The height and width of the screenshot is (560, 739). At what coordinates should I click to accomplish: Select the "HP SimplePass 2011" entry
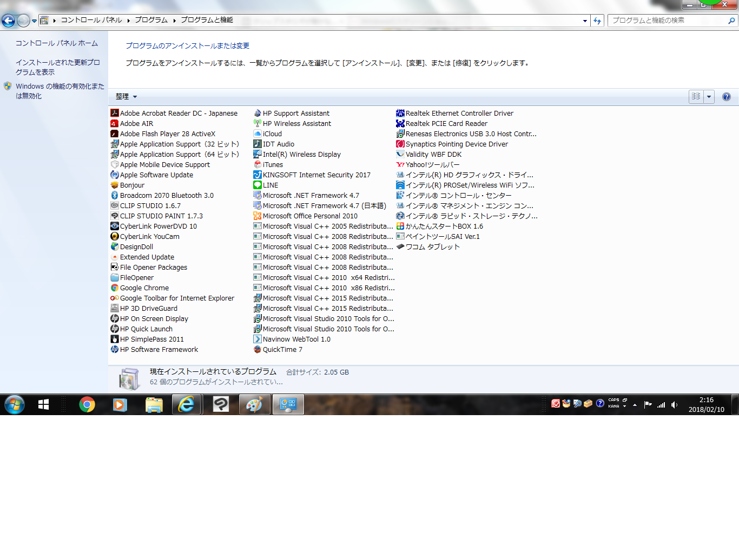coord(147,339)
